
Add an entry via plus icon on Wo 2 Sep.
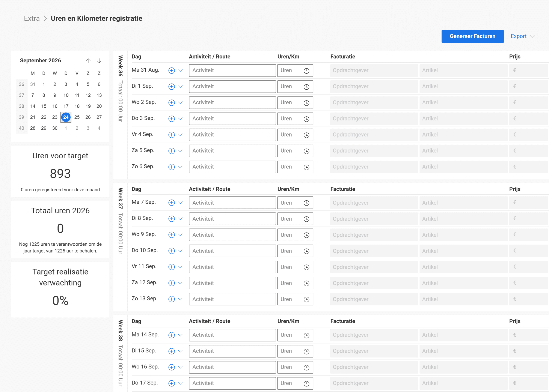172,103
